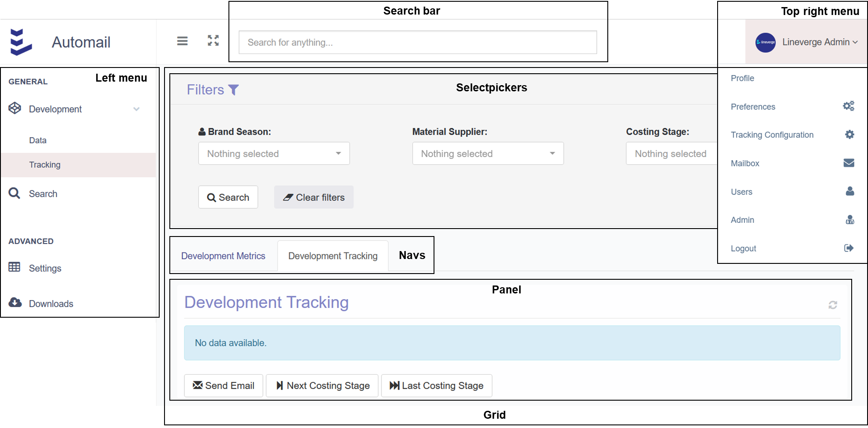Click the Logout exit icon

(x=849, y=248)
